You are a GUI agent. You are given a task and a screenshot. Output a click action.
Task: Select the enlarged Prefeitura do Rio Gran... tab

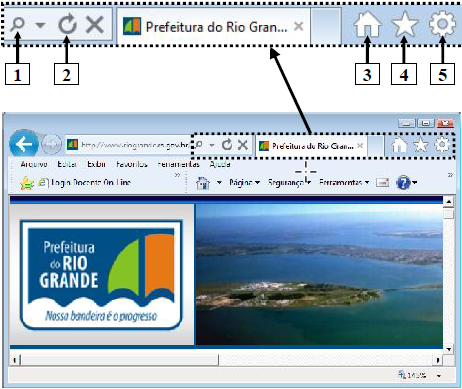tap(214, 27)
